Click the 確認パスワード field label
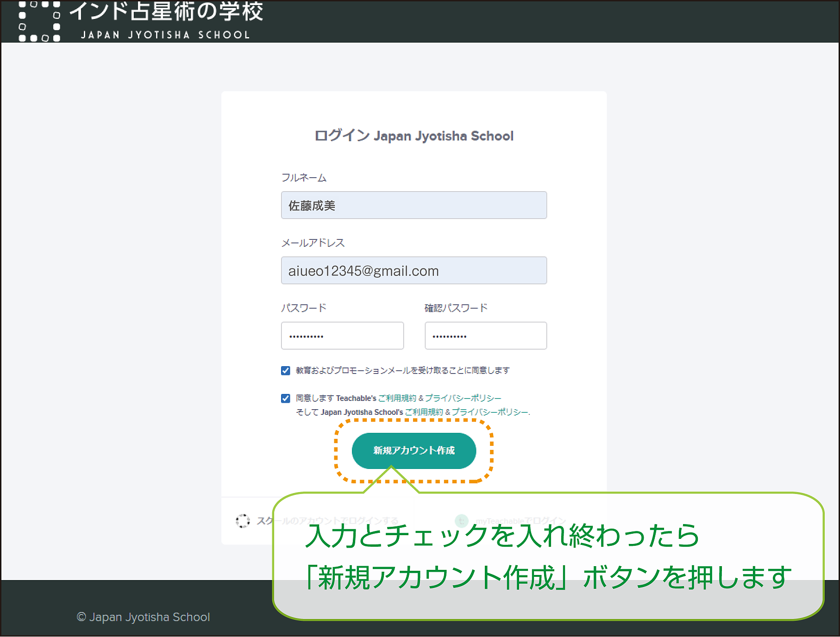Screen dimensions: 840x637 (x=456, y=308)
